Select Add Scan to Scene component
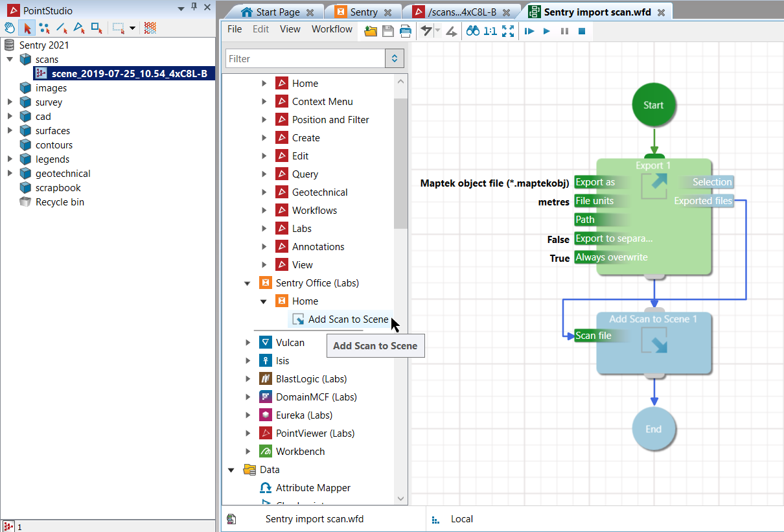The height and width of the screenshot is (532, 784). [x=341, y=319]
